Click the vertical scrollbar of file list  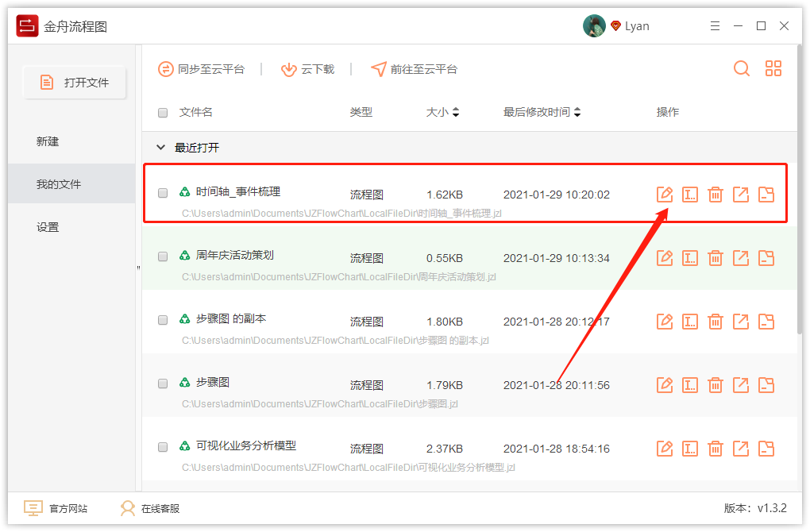point(800,190)
